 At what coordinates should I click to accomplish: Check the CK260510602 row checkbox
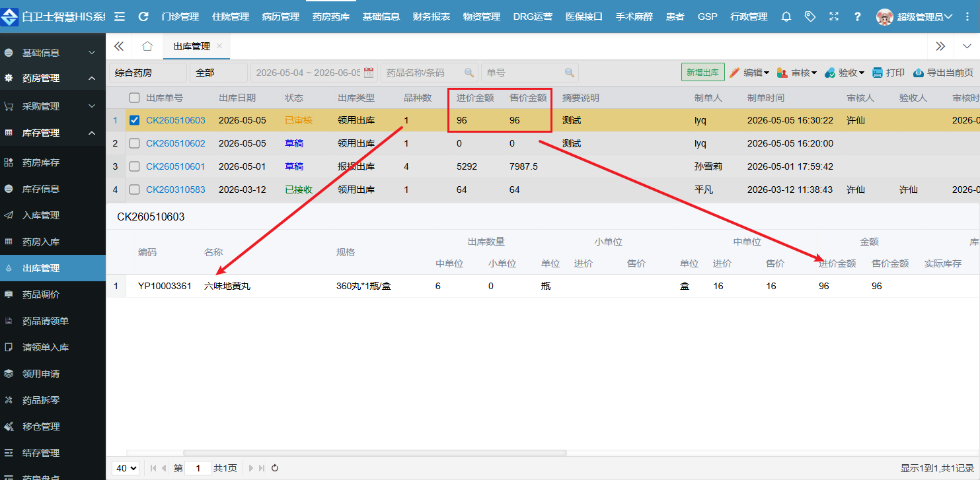point(135,143)
